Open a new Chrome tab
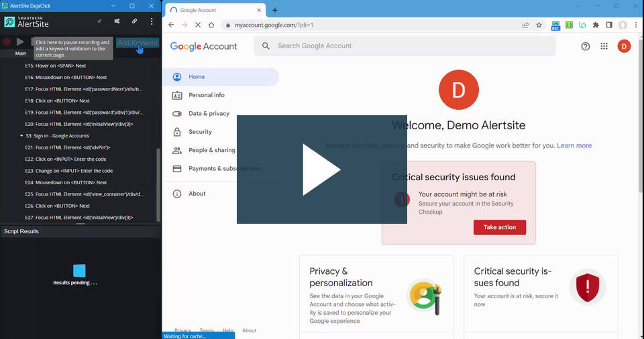Image resolution: width=644 pixels, height=339 pixels. pyautogui.click(x=275, y=10)
